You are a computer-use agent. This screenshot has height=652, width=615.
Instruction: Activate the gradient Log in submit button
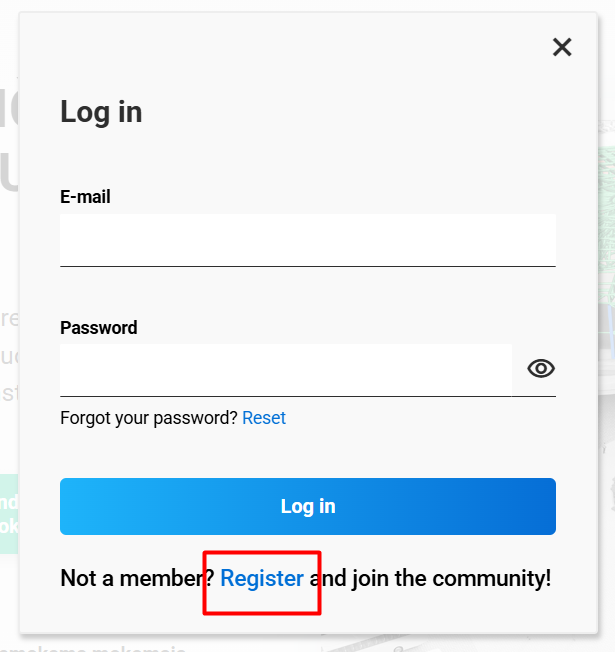point(308,506)
